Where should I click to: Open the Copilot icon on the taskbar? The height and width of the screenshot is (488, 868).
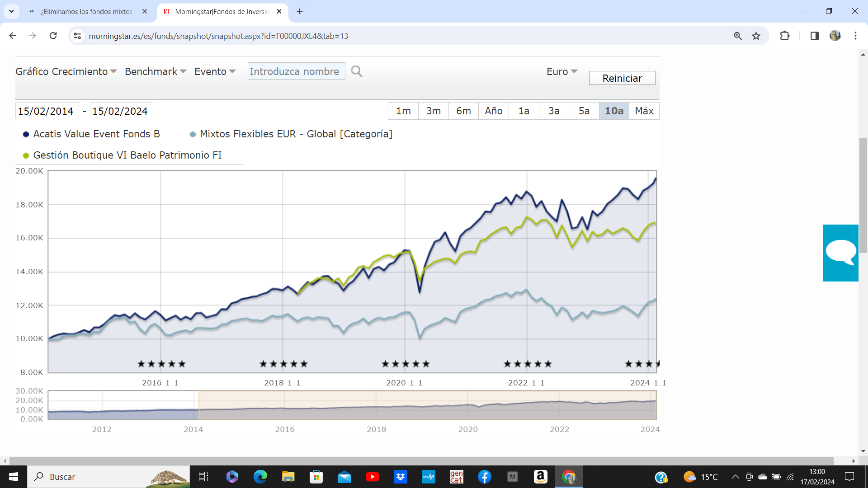(232, 477)
